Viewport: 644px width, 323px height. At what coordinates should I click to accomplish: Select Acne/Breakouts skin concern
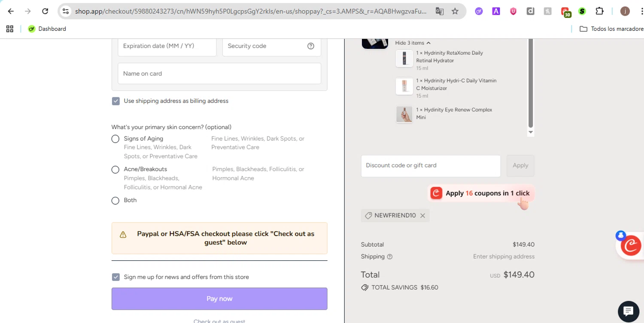click(115, 169)
